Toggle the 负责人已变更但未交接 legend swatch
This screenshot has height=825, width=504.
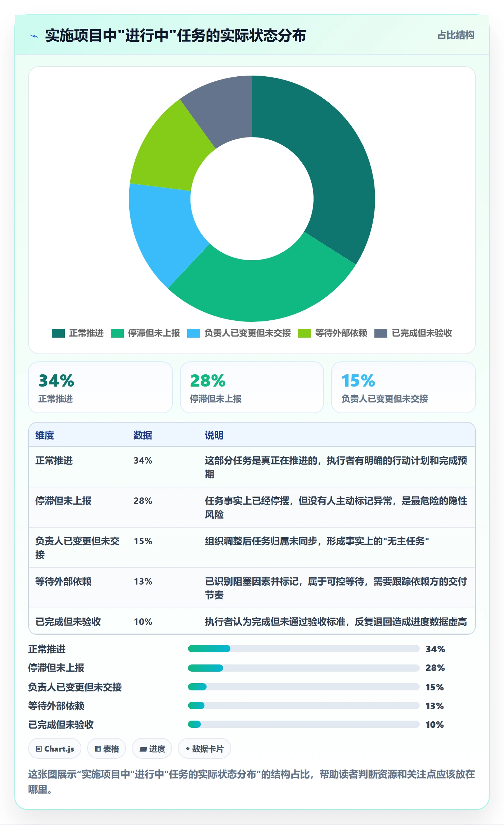(194, 333)
